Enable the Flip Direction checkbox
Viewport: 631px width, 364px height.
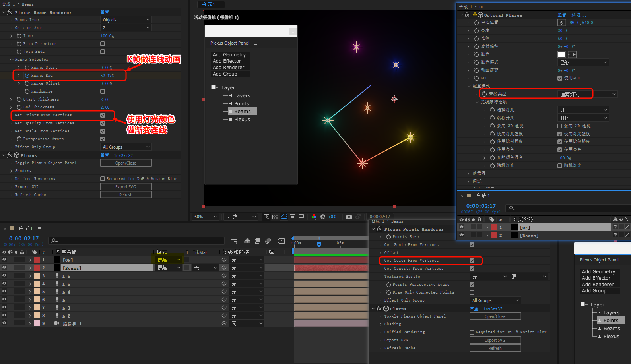(103, 44)
